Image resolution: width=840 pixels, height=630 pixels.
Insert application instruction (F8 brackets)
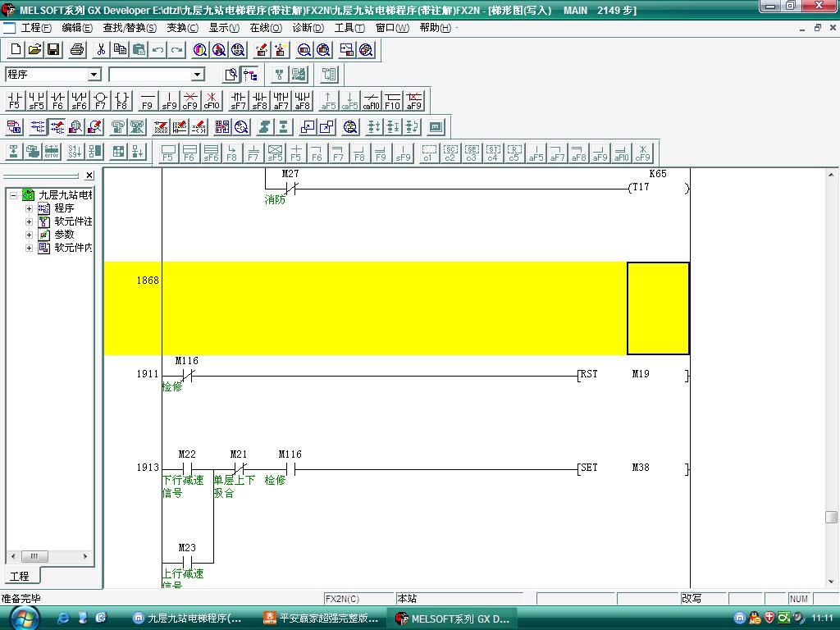tap(121, 101)
